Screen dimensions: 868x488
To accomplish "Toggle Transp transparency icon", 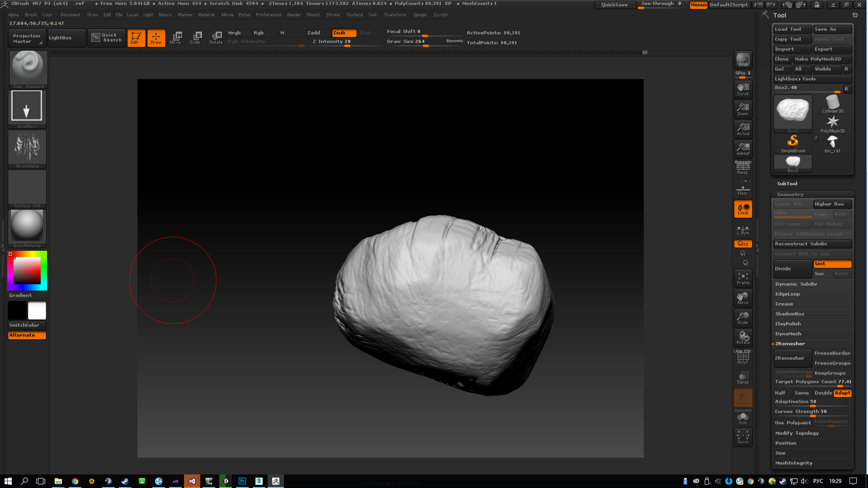I will tap(743, 378).
